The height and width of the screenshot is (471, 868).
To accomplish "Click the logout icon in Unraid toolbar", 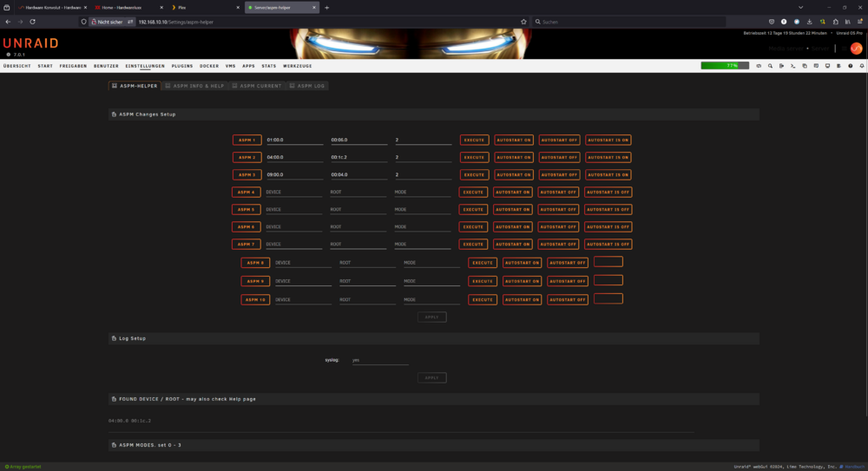I will pyautogui.click(x=782, y=66).
